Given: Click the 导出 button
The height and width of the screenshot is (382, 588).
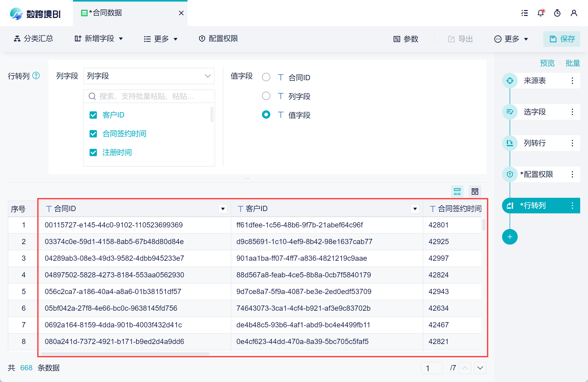Looking at the screenshot, I should coord(460,39).
